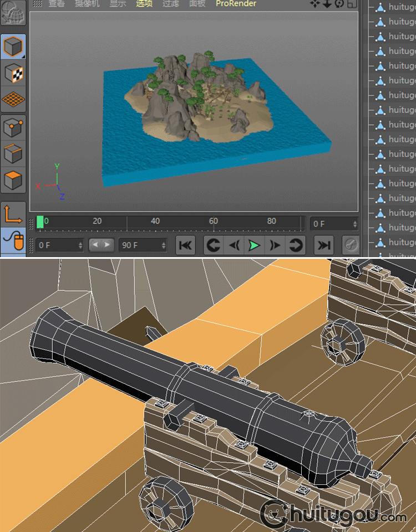Open the 过滤 (Filter) menu
This screenshot has height=532, width=416.
pos(170,4)
